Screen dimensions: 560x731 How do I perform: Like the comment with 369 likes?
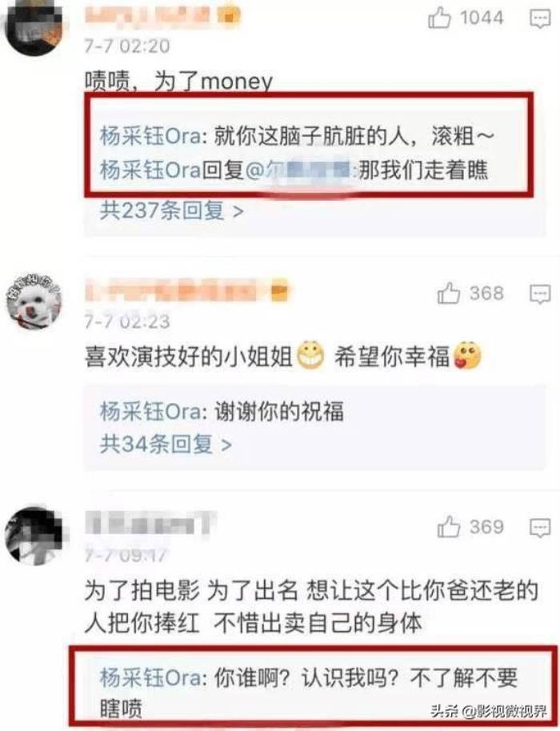449,527
